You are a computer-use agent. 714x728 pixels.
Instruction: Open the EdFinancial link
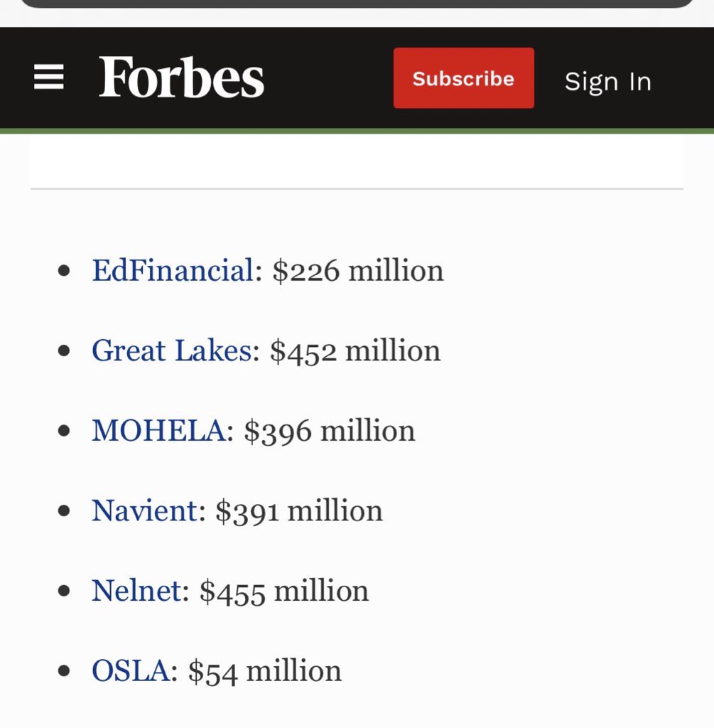click(173, 269)
